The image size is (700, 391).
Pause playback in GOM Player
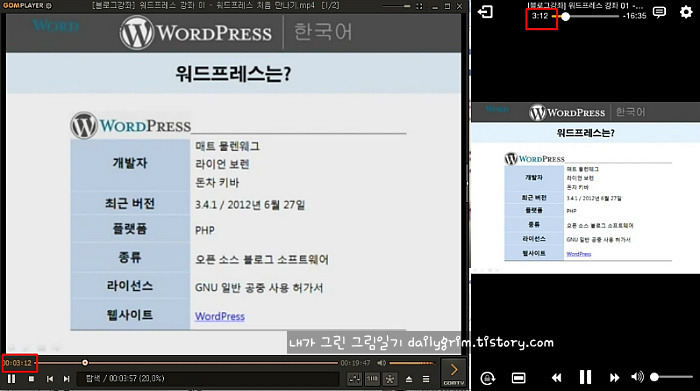click(12, 379)
